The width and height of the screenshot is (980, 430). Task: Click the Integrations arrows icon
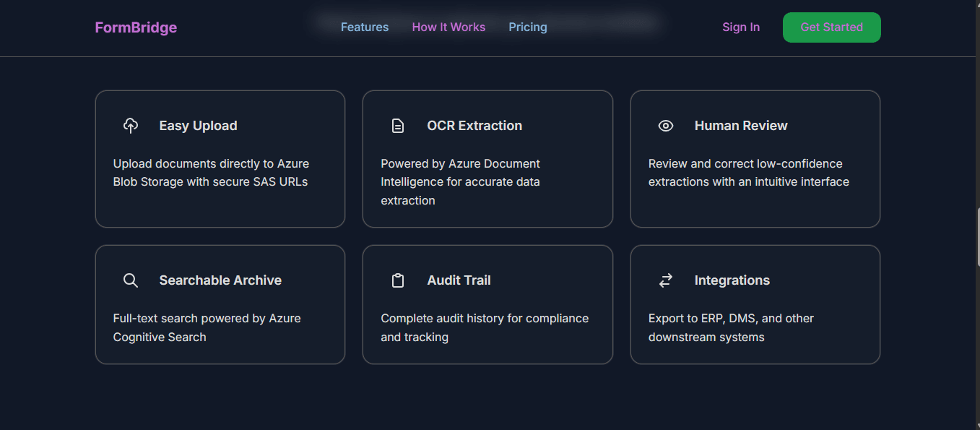tap(666, 280)
